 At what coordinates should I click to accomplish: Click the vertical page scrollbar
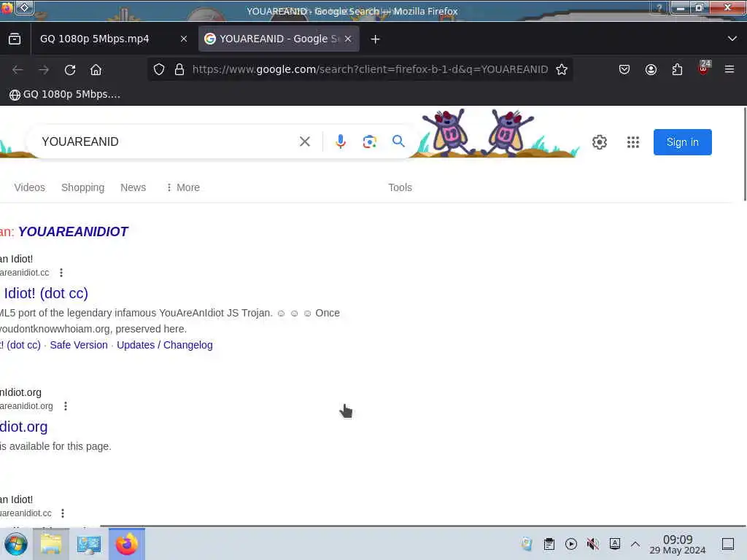pos(744,155)
